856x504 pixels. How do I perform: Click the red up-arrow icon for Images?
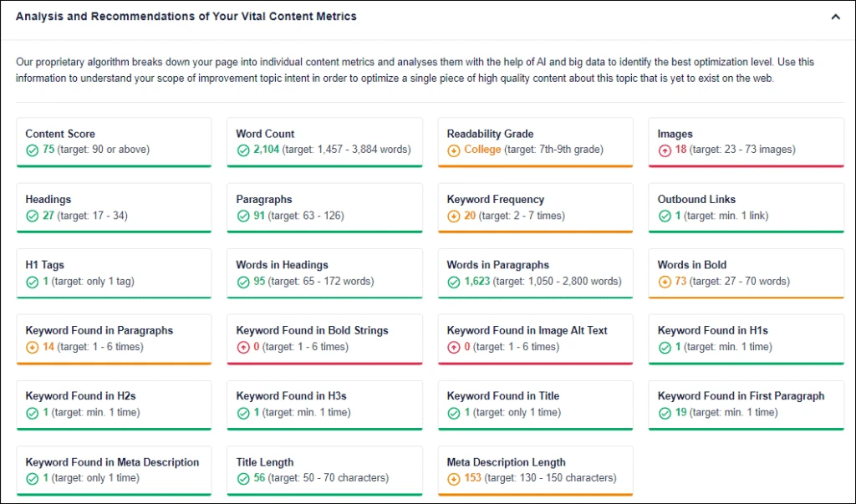[664, 150]
